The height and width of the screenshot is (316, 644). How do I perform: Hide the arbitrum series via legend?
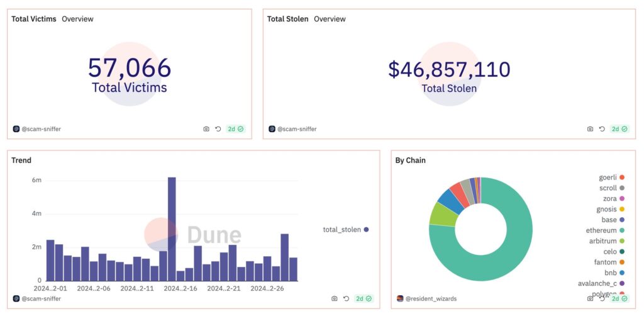pos(602,241)
